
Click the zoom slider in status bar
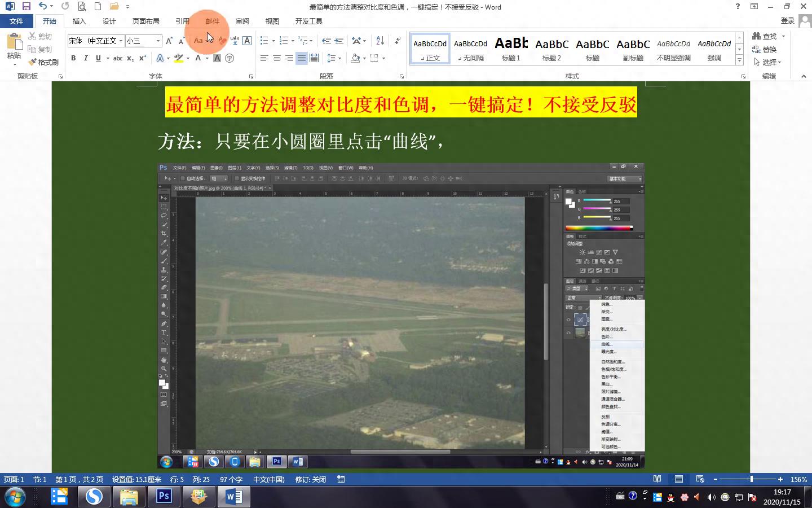pos(751,479)
